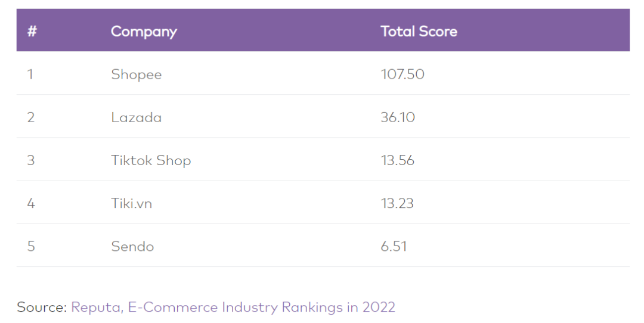The height and width of the screenshot is (323, 644).
Task: Click Shopee's total score 107.50
Action: pos(402,74)
